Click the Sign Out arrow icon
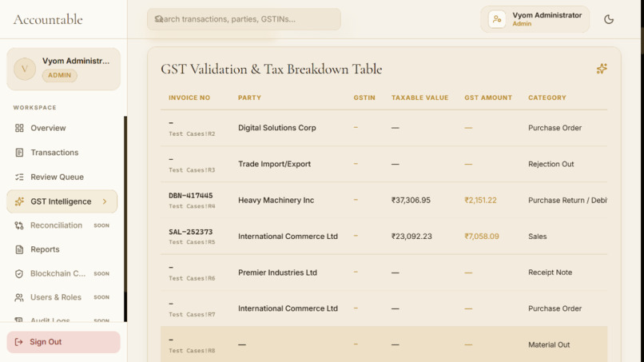 18,342
